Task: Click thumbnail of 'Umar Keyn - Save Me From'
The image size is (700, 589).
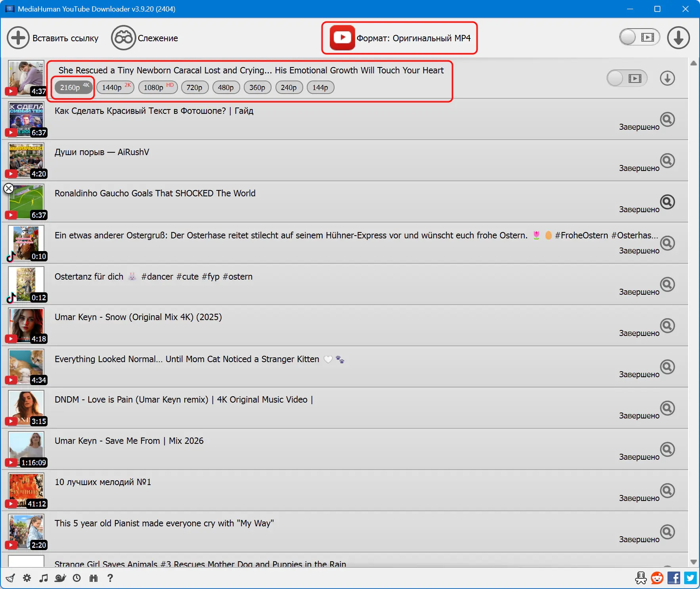Action: [x=26, y=449]
